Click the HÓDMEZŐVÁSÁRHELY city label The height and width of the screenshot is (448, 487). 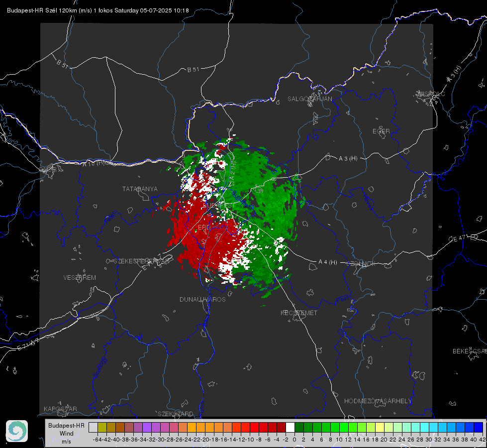coord(378,401)
